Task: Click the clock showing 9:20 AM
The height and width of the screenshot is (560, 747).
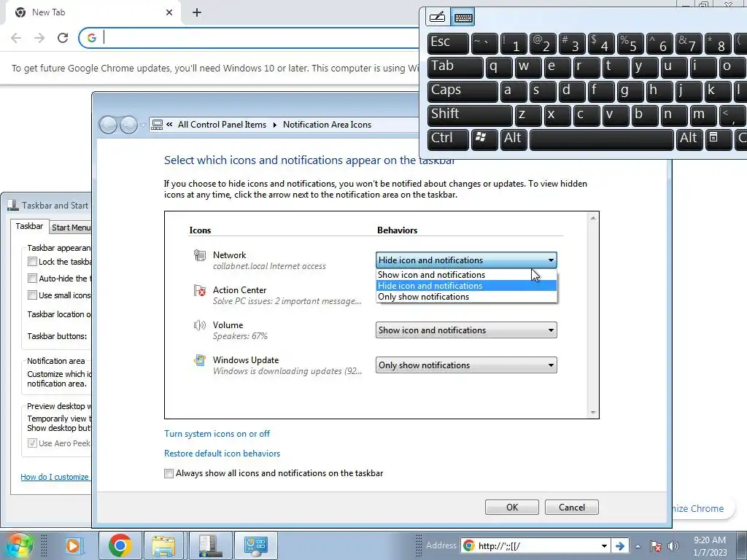Action: pyautogui.click(x=709, y=540)
